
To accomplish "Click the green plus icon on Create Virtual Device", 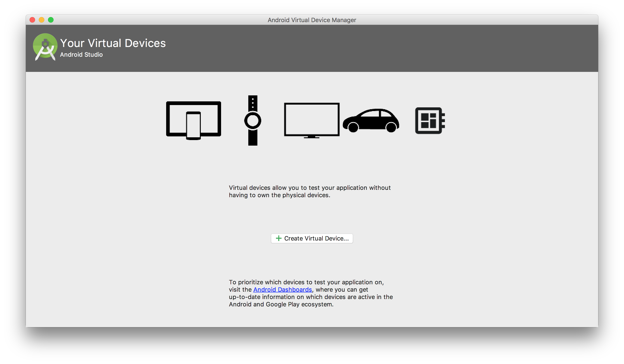I will (x=278, y=238).
